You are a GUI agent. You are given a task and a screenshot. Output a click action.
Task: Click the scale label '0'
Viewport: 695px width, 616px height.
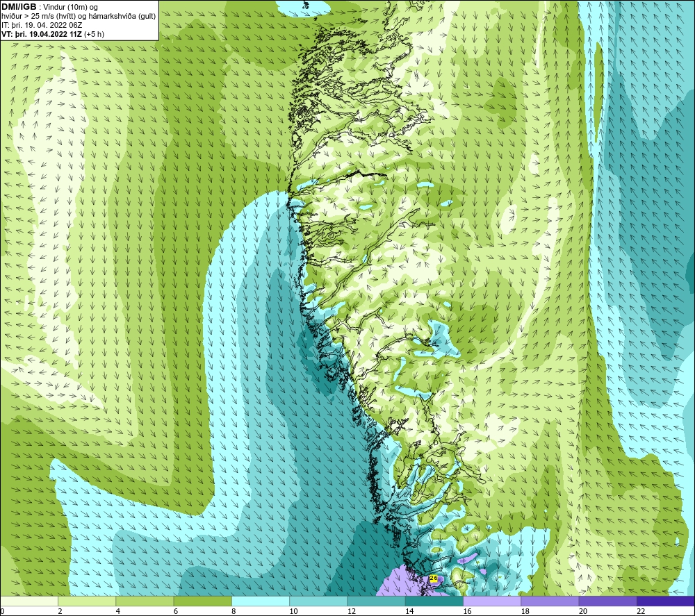click(2, 611)
